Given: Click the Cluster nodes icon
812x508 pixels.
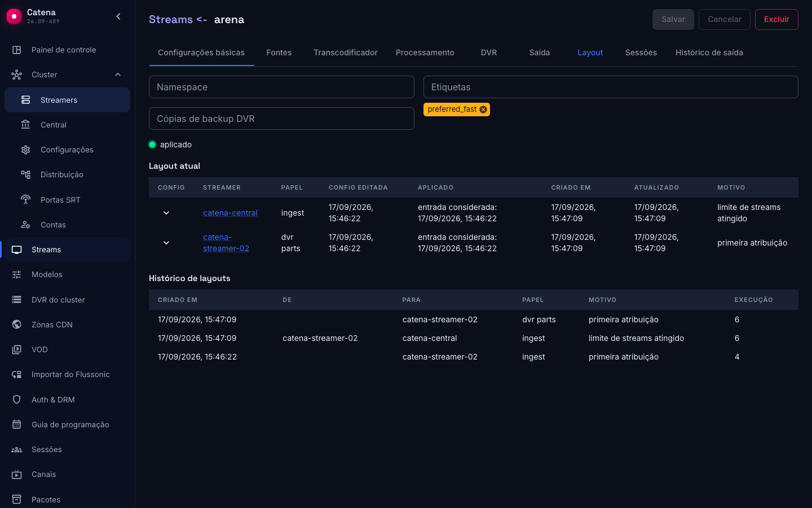Looking at the screenshot, I should click(x=17, y=75).
